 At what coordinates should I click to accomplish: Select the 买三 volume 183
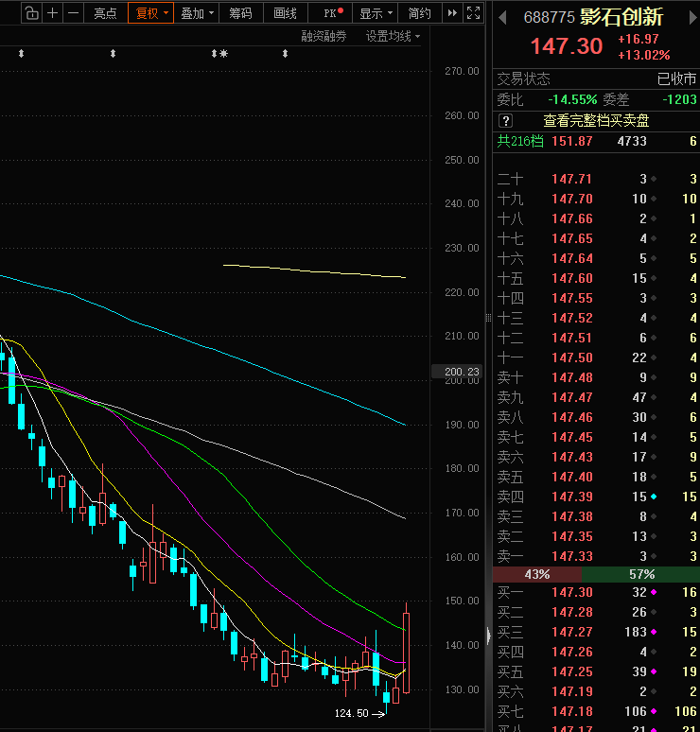tap(636, 632)
